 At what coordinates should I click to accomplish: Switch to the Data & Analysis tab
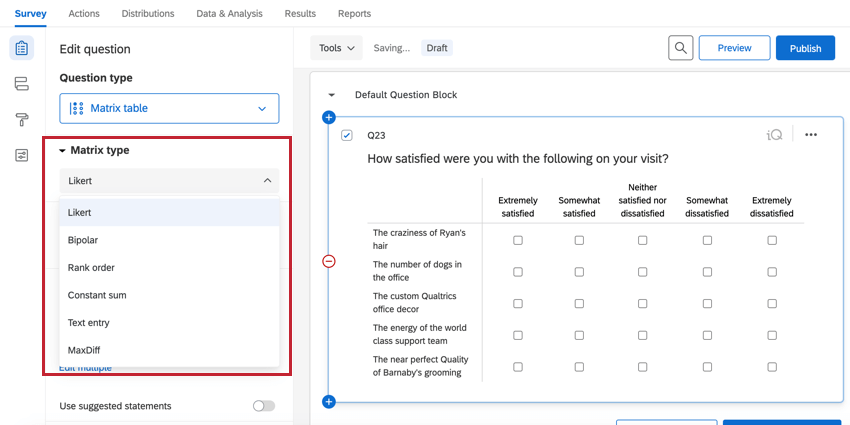(229, 14)
